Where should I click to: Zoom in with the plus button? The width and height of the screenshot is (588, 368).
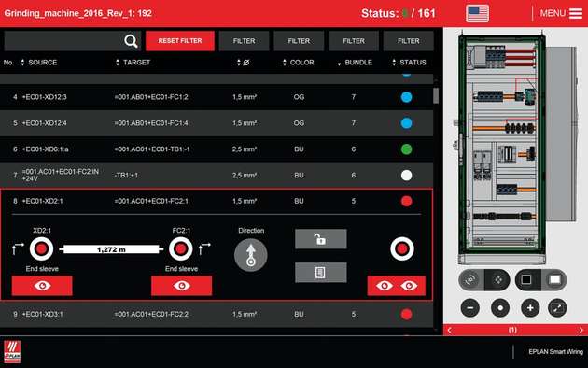click(x=530, y=308)
